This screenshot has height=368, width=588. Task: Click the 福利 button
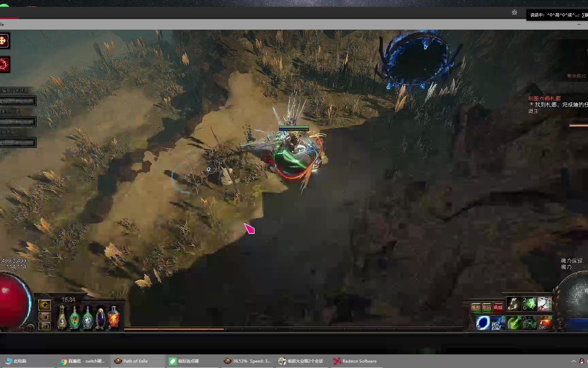tap(476, 307)
